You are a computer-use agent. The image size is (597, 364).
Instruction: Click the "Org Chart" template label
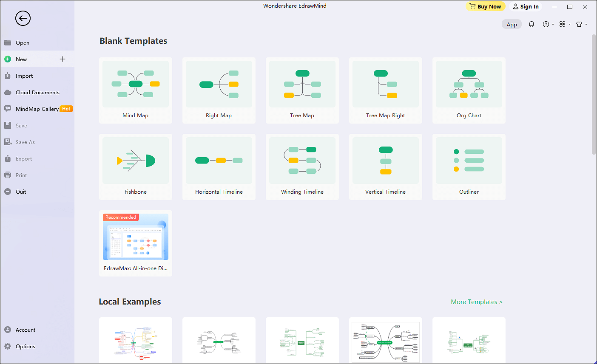(x=469, y=115)
